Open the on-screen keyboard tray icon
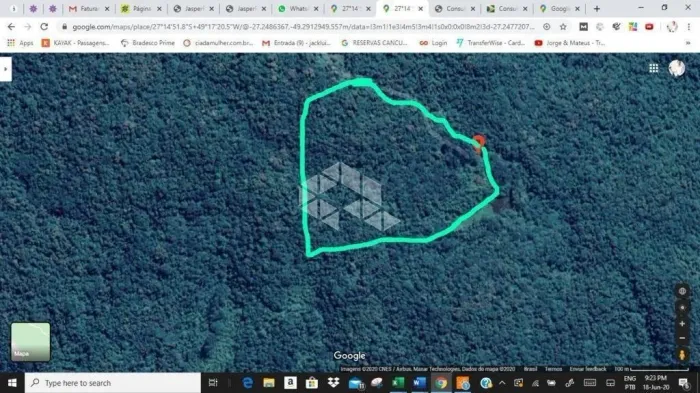Image resolution: width=700 pixels, height=393 pixels. [589, 383]
